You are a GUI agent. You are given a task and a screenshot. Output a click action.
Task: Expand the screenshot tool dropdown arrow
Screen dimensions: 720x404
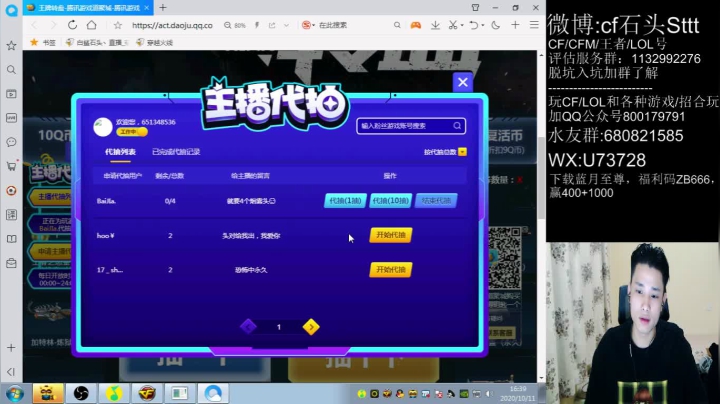click(462, 25)
